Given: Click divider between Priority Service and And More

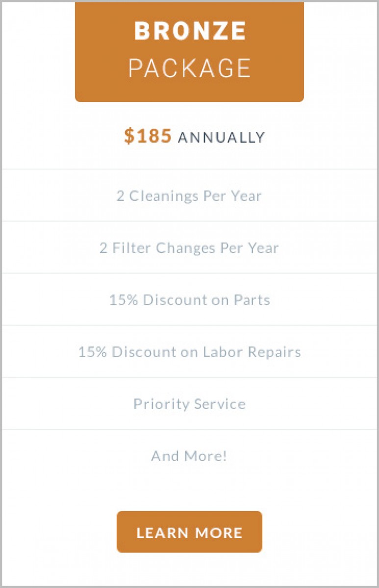Looking at the screenshot, I should click(x=189, y=429).
